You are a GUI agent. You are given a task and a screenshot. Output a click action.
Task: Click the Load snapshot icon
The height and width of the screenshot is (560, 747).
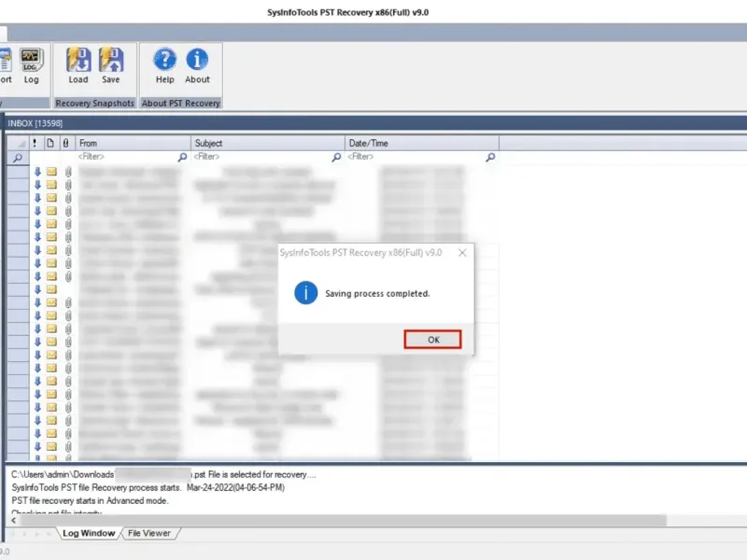pyautogui.click(x=78, y=66)
